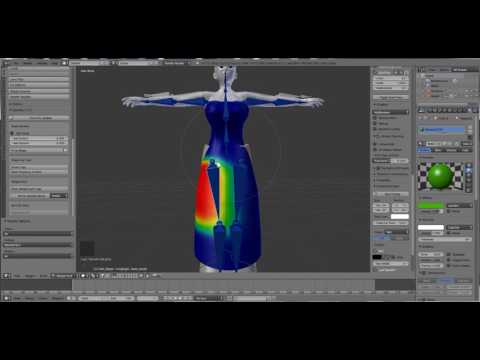This screenshot has height=360, width=480.
Task: Click the viewport shading icon in 3D header
Action: point(84,276)
